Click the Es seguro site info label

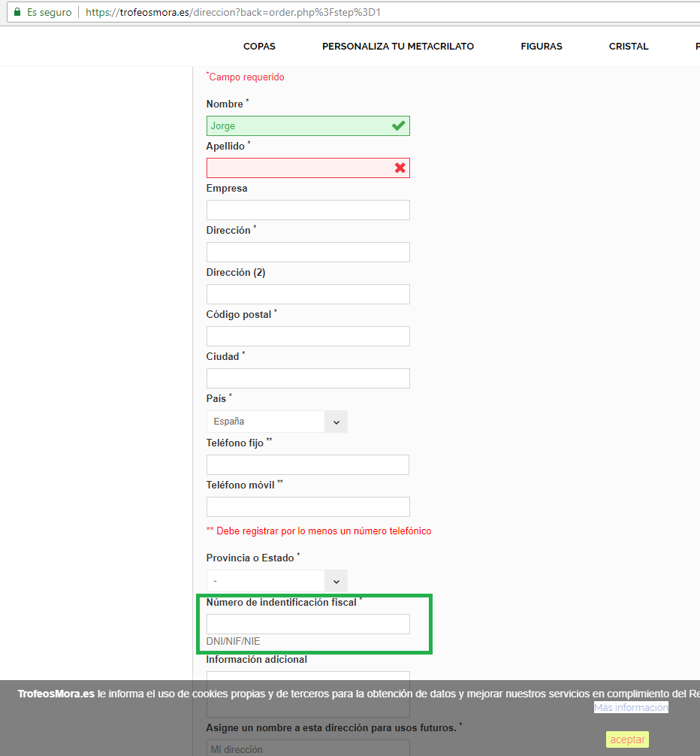tap(49, 12)
